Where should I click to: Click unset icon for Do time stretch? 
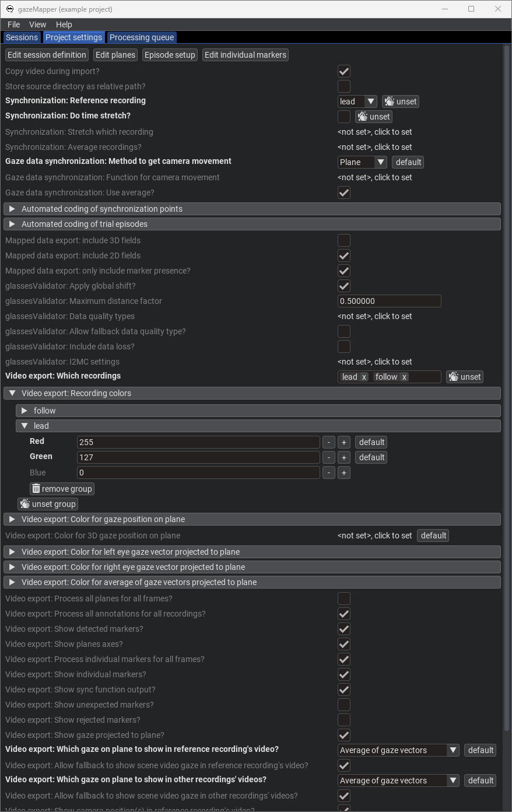click(x=363, y=117)
